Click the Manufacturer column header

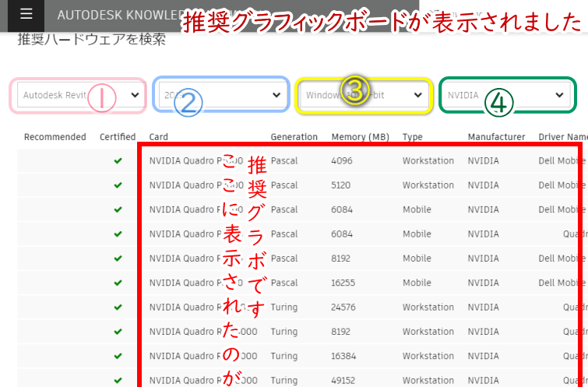coord(497,137)
